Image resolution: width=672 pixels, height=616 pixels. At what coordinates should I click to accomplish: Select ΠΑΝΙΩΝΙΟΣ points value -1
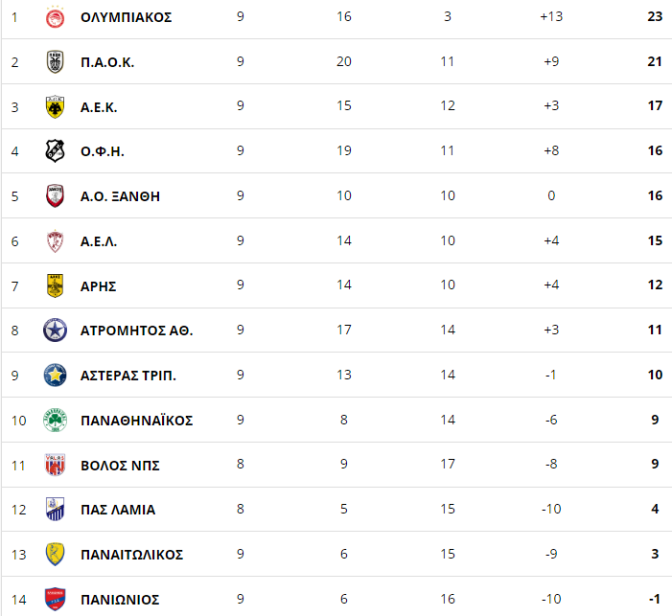(655, 599)
